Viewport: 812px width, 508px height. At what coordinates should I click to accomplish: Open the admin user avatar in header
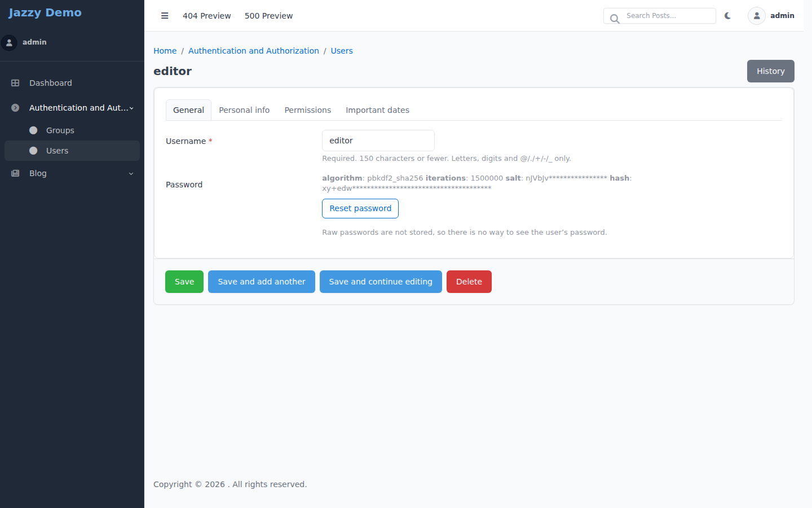[757, 16]
